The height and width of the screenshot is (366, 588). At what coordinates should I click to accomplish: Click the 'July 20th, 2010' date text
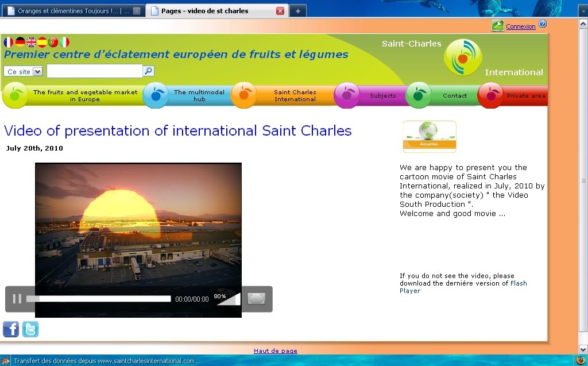[x=34, y=148]
